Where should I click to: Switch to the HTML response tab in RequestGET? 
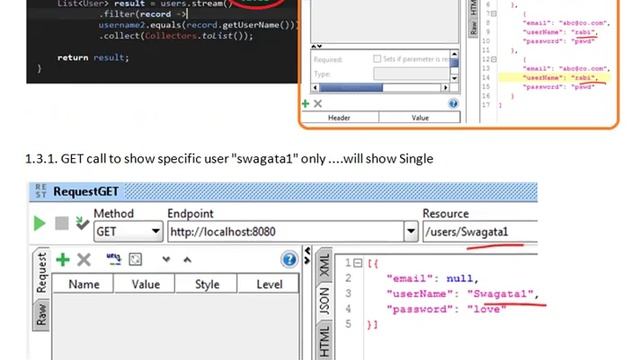click(x=324, y=342)
